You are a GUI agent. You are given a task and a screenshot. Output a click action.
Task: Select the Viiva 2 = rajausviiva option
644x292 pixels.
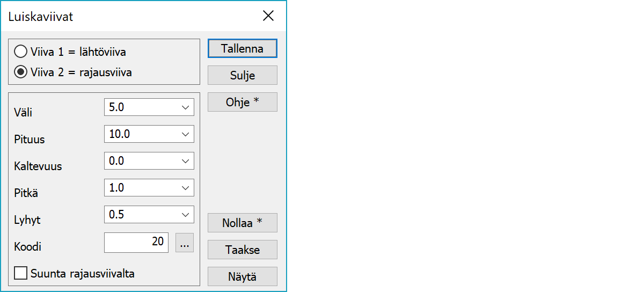(x=21, y=72)
